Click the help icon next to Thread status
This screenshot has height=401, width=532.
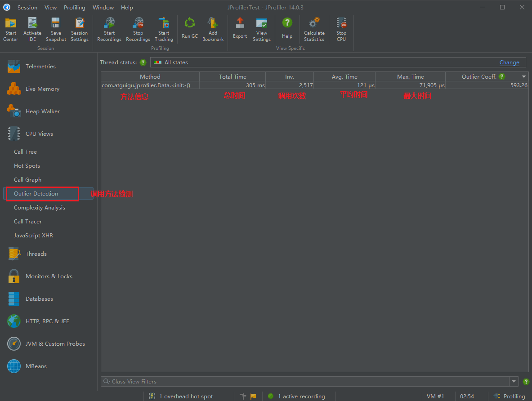tap(143, 62)
